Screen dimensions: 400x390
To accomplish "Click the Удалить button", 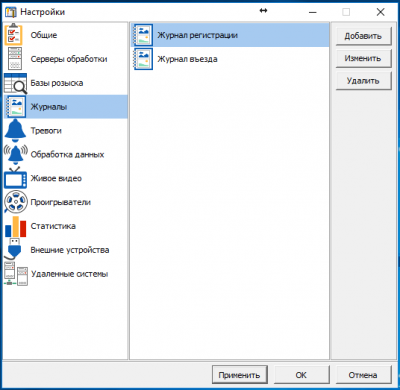I will [363, 81].
